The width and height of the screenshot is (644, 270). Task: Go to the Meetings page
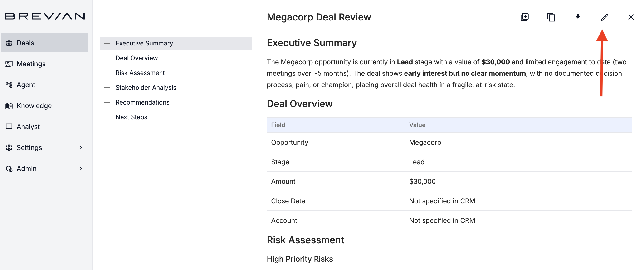pyautogui.click(x=31, y=64)
